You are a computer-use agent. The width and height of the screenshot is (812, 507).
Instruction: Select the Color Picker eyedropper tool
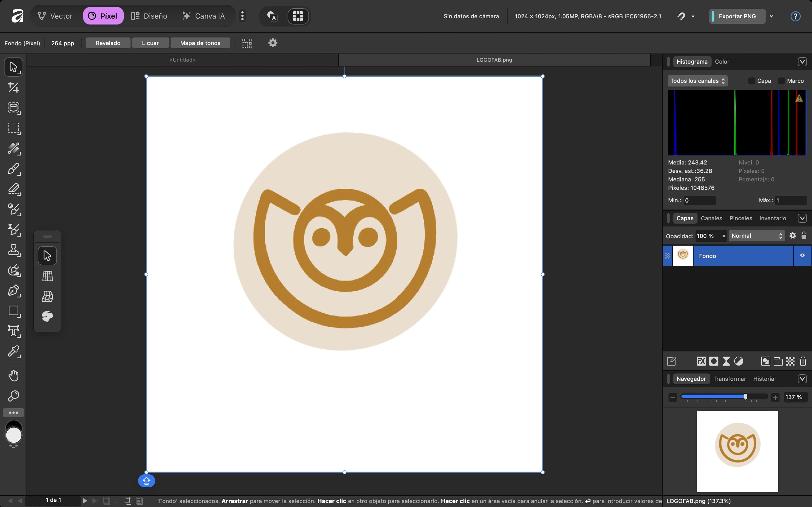14,352
